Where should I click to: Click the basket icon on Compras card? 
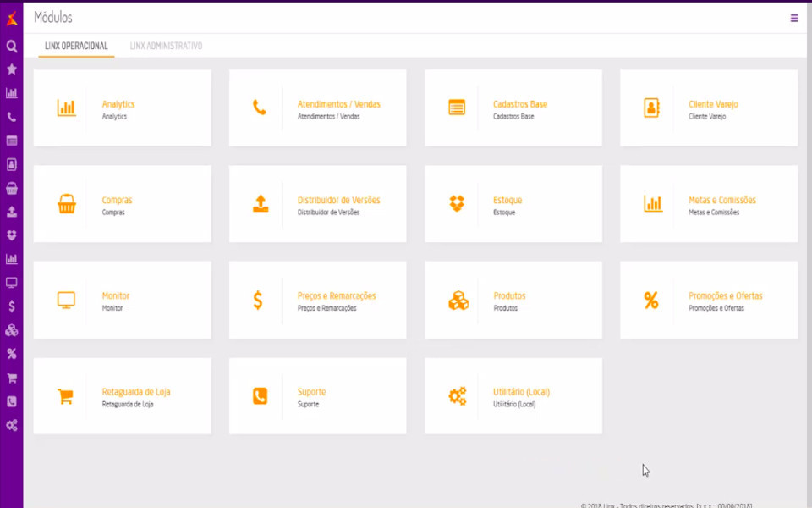[x=67, y=204]
